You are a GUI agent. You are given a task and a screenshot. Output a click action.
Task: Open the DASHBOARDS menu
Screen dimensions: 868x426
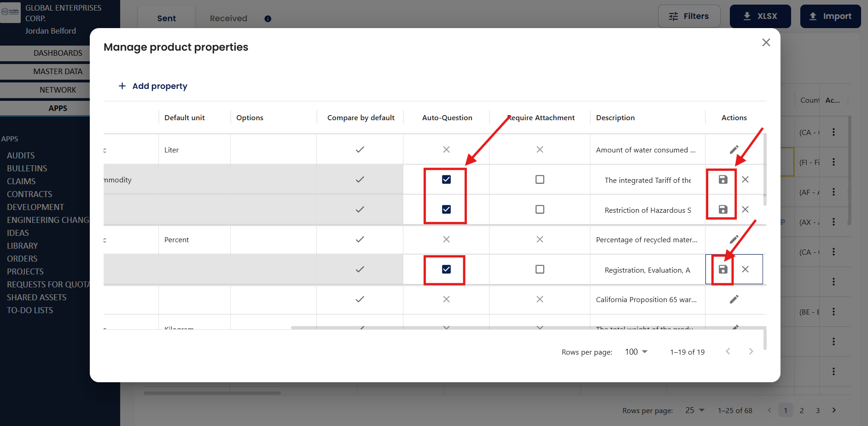[x=58, y=53]
